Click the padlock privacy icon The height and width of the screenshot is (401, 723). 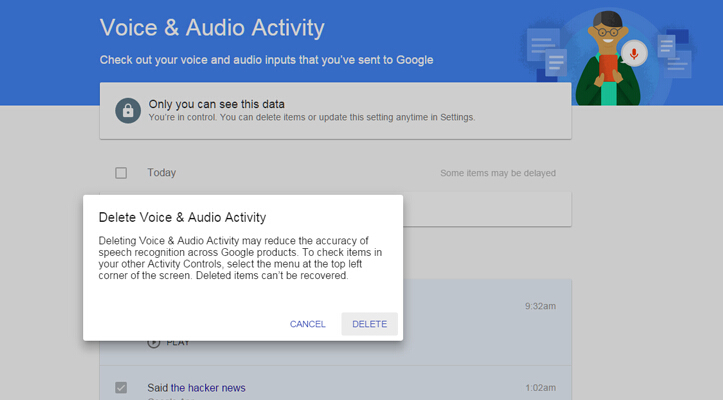point(127,109)
